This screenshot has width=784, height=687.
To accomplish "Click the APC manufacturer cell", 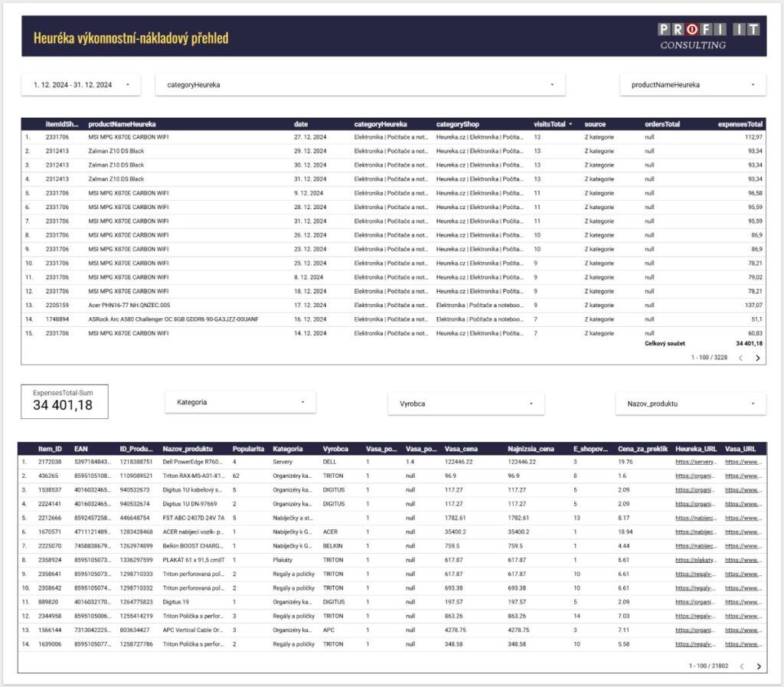I will point(328,630).
